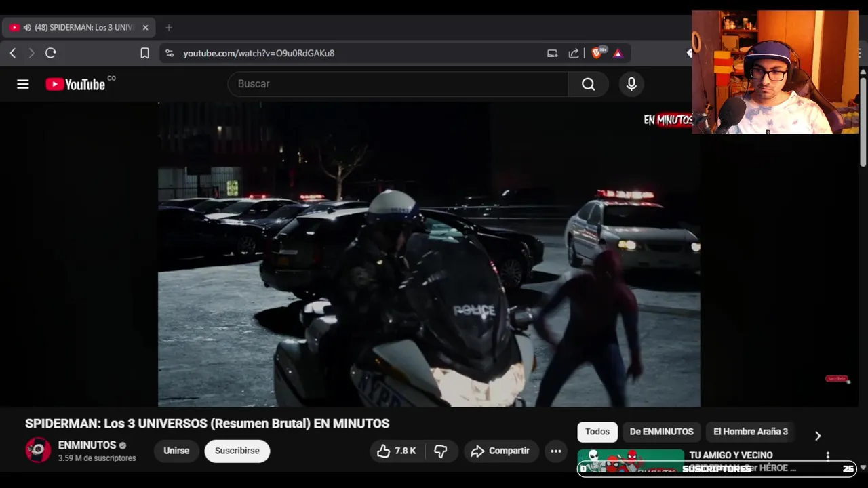Viewport: 868px width, 488px height.
Task: Select the SPIDERMAN browser tab
Action: tap(78, 28)
